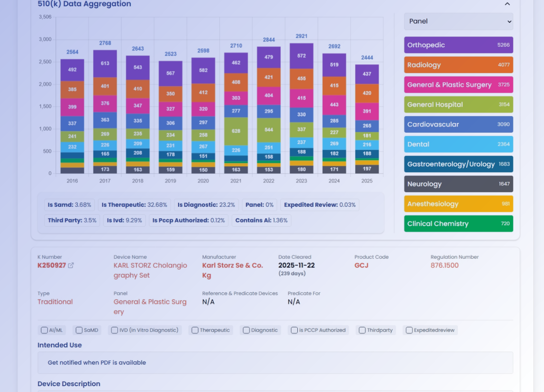Viewport: 544px width, 392px height.
Task: Click the 2021 General Hospital bar segment 628
Action: coord(236,131)
